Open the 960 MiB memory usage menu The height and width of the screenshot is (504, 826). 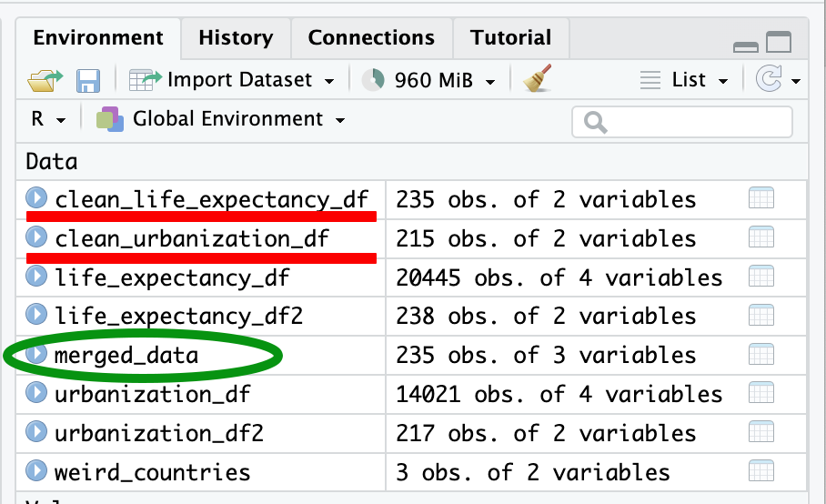pyautogui.click(x=428, y=80)
